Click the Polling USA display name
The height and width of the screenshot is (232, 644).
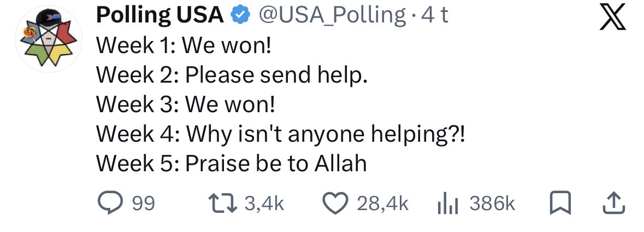159,16
